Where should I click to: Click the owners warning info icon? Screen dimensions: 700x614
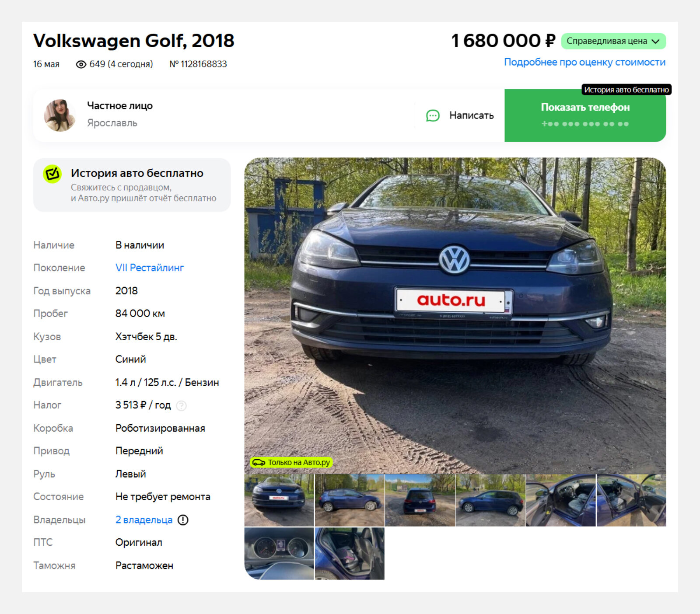point(183,520)
